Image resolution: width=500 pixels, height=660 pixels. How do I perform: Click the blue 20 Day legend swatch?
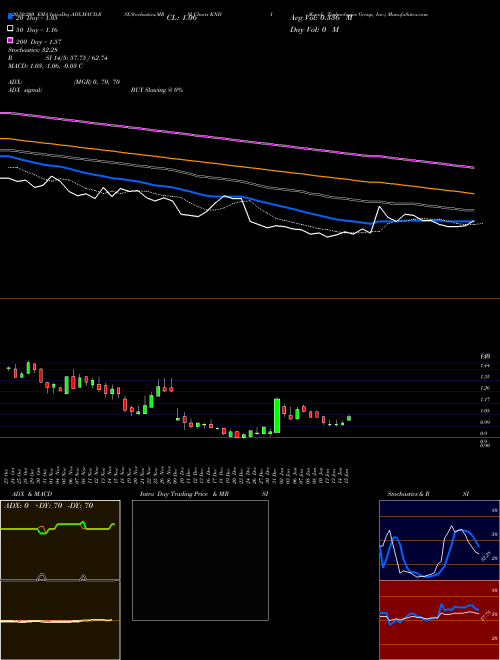click(x=10, y=17)
